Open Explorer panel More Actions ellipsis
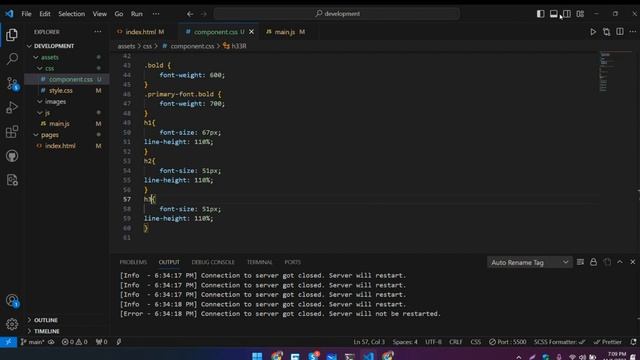This screenshot has height=360, width=640. tap(98, 32)
